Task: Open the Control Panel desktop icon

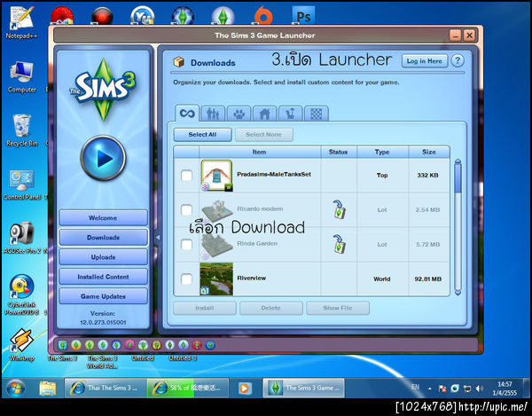Action: 22,184
